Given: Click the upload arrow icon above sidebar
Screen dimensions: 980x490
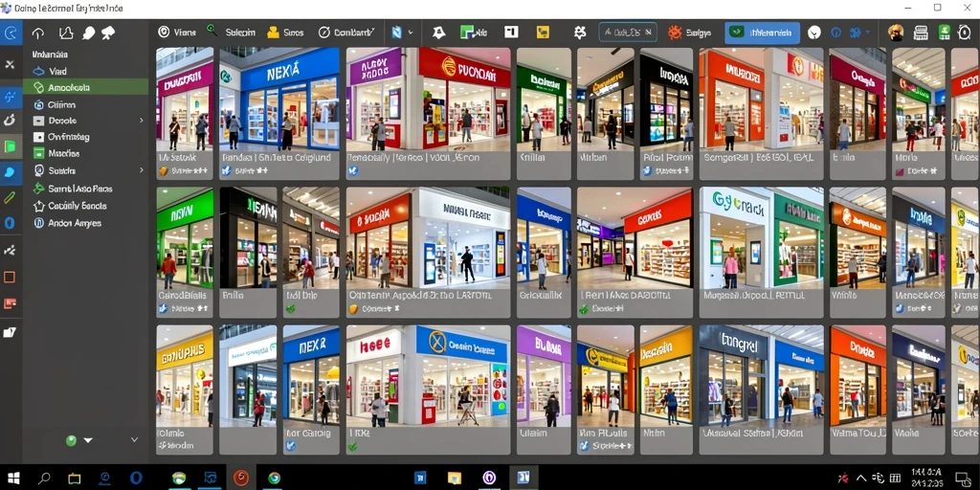Looking at the screenshot, I should [38, 33].
